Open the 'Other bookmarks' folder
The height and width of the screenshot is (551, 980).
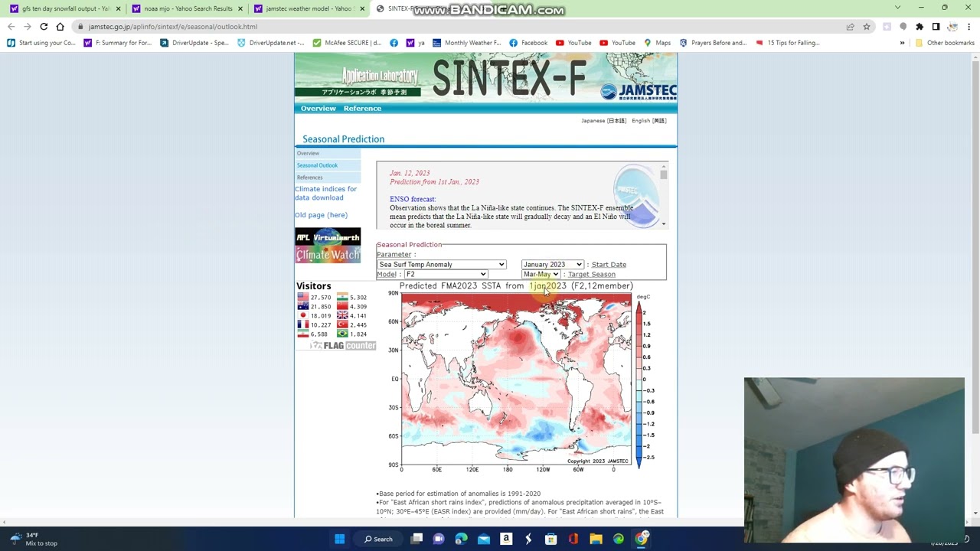coord(945,43)
